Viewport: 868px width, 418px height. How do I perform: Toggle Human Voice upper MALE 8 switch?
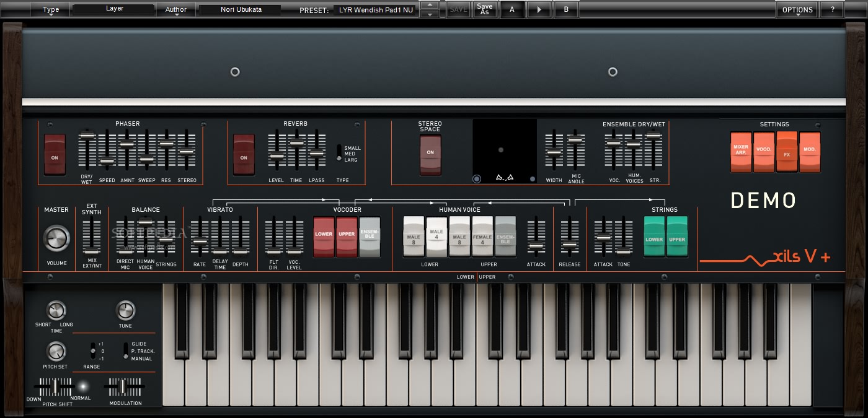(x=459, y=237)
